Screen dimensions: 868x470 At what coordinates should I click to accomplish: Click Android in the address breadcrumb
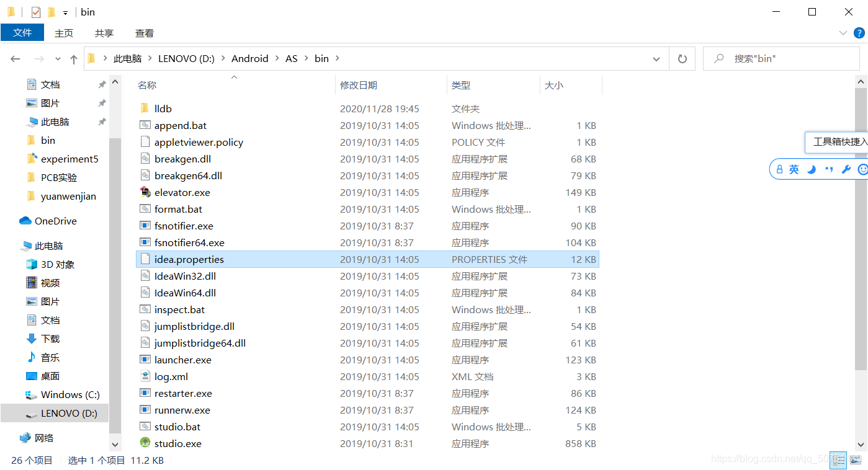pos(250,58)
